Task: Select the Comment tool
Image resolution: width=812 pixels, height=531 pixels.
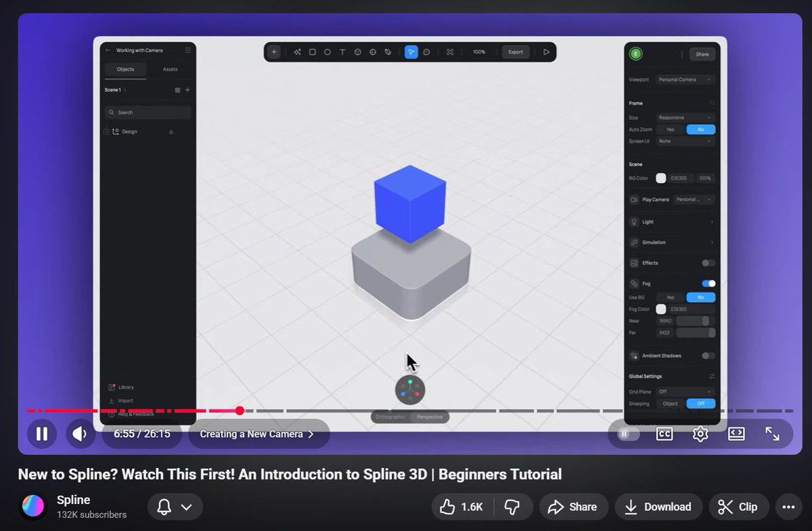Action: click(427, 52)
